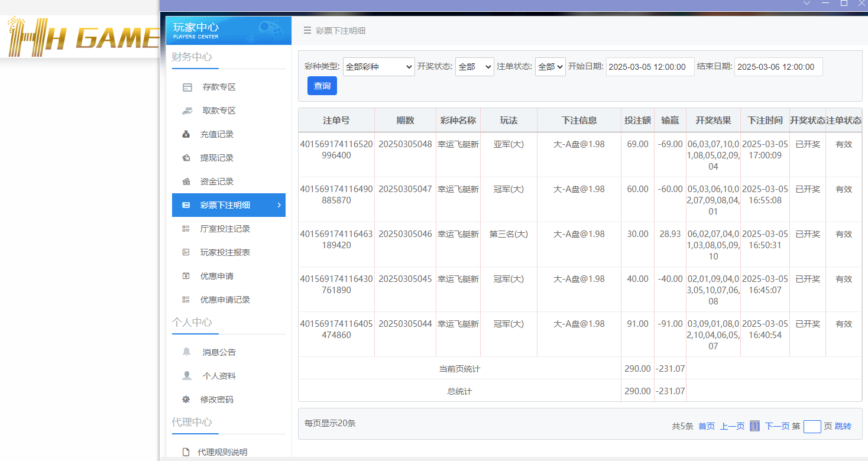Screen dimensions: 868x461
Task: Expand the 彩票下注明细 chevron arrow
Action: (279, 205)
